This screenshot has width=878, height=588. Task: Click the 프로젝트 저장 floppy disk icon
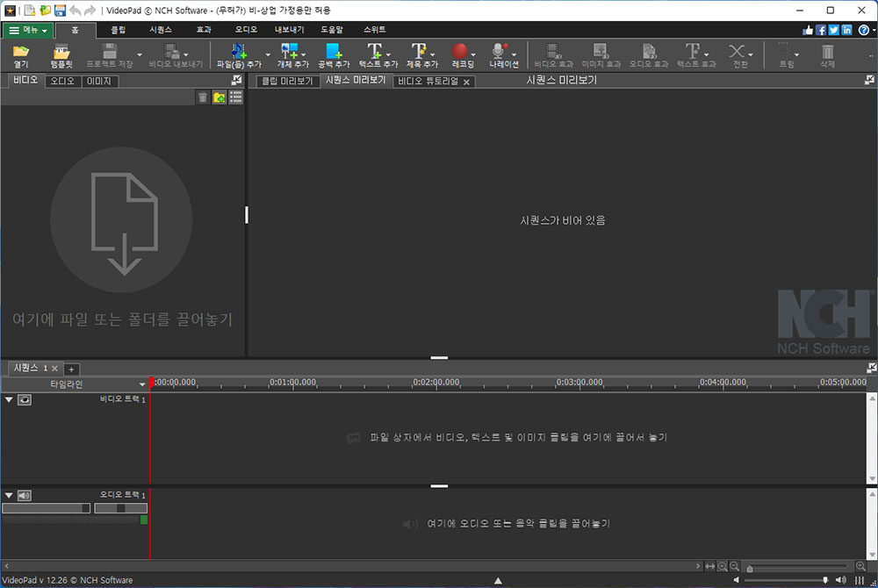pyautogui.click(x=110, y=51)
